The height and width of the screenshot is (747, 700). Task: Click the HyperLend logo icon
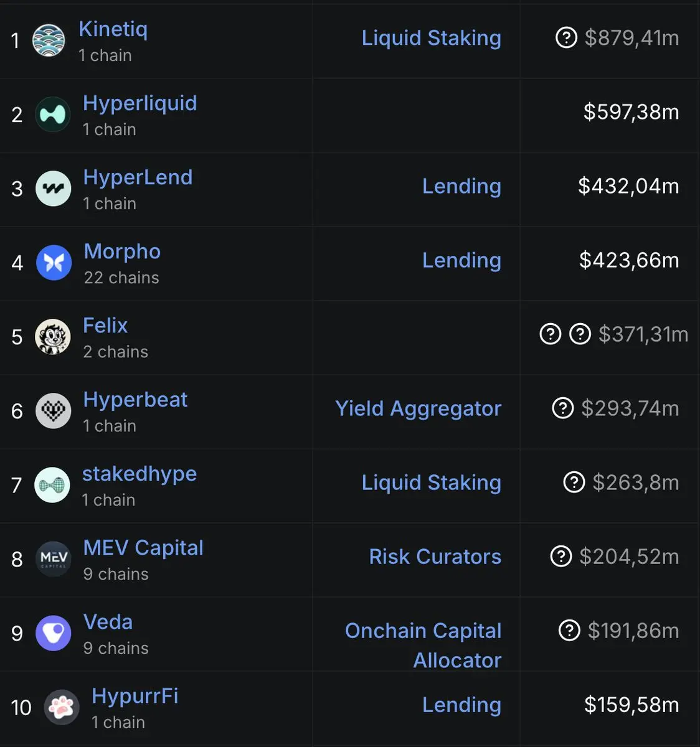pyautogui.click(x=53, y=189)
